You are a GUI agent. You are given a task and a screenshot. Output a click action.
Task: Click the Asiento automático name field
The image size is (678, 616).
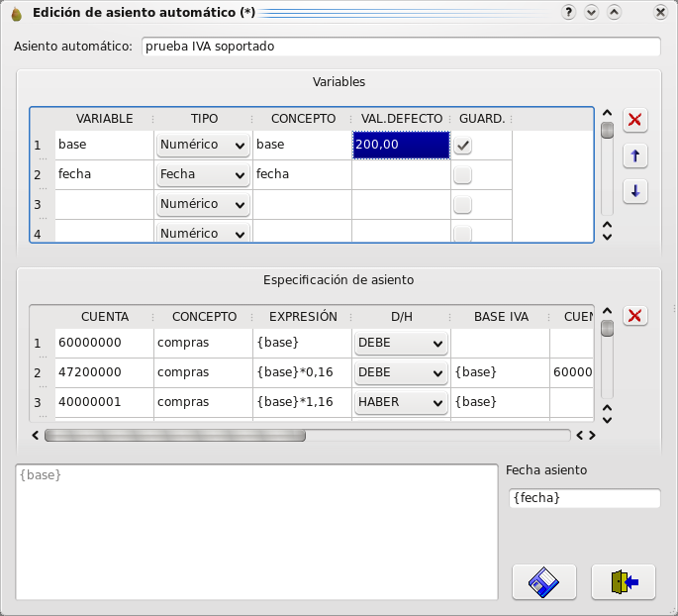click(x=401, y=47)
